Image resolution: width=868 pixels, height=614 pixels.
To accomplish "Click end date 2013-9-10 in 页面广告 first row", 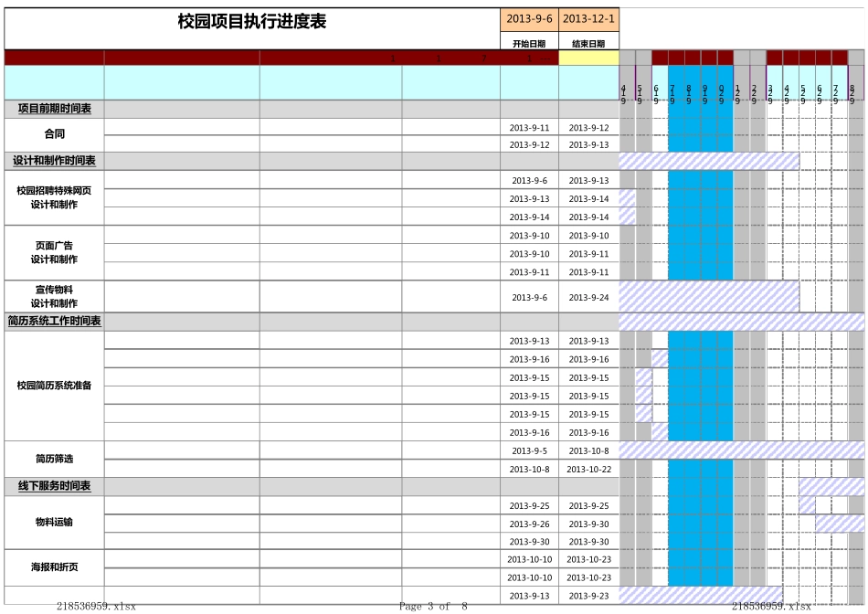I will tap(588, 236).
